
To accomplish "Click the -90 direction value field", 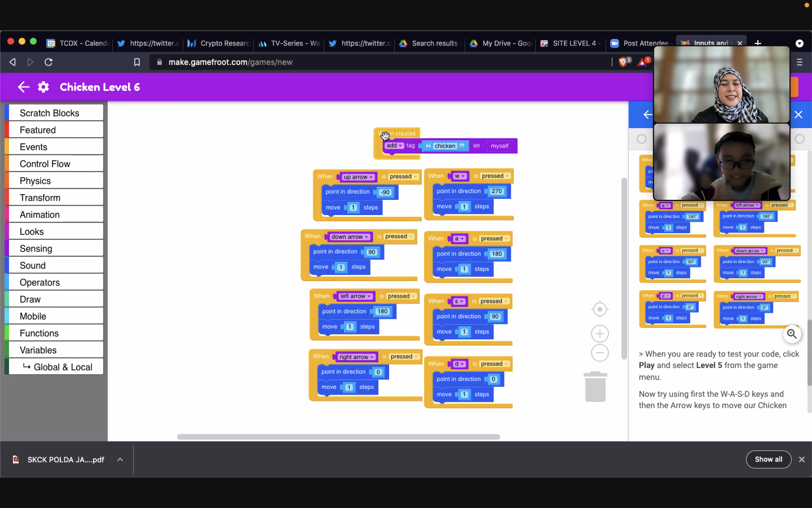I will [x=385, y=192].
